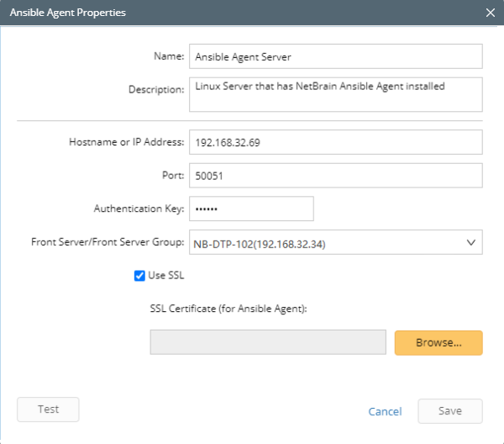
Task: Click the greyed SSL certificate path box
Action: pos(268,342)
